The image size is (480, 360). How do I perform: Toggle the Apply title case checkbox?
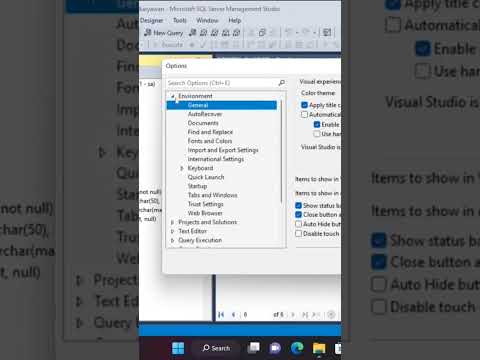(304, 105)
